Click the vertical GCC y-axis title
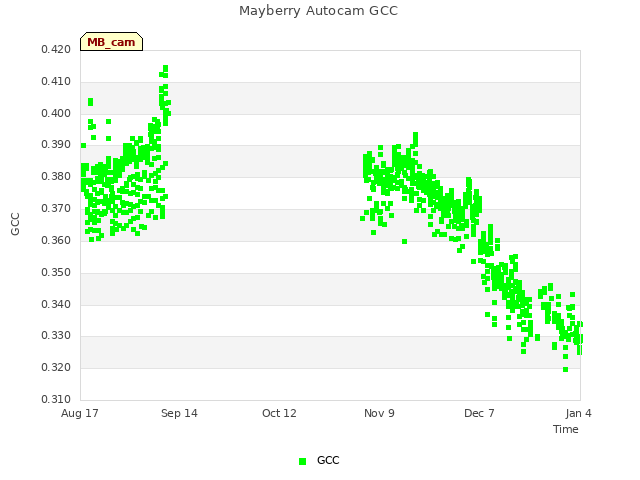 point(15,224)
